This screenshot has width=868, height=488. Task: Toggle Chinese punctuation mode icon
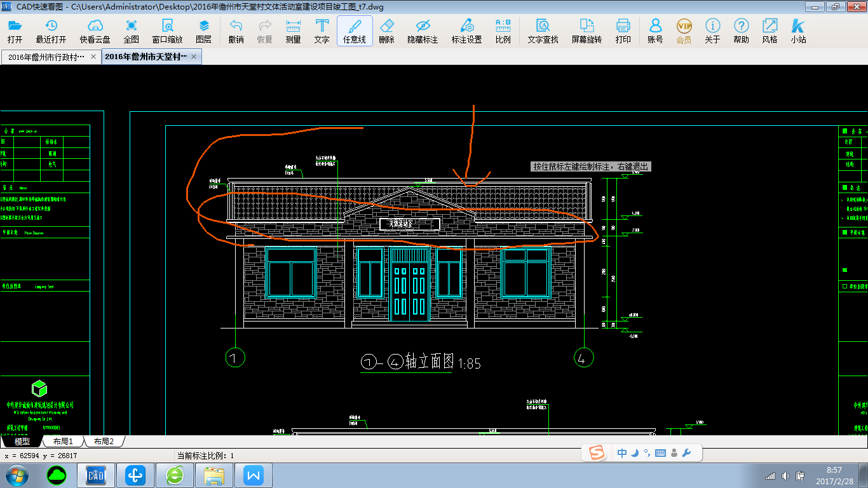pos(647,453)
